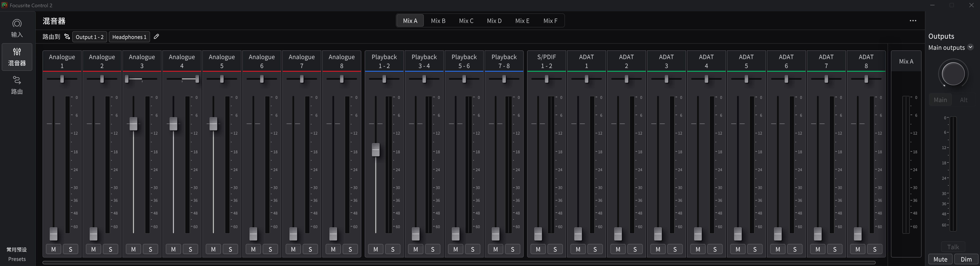980x266 pixels.
Task: Mute the S/PDIF 1 - 2 channel
Action: pyautogui.click(x=538, y=249)
